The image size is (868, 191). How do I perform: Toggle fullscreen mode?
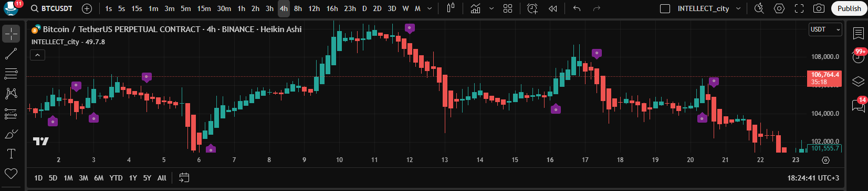pyautogui.click(x=799, y=8)
